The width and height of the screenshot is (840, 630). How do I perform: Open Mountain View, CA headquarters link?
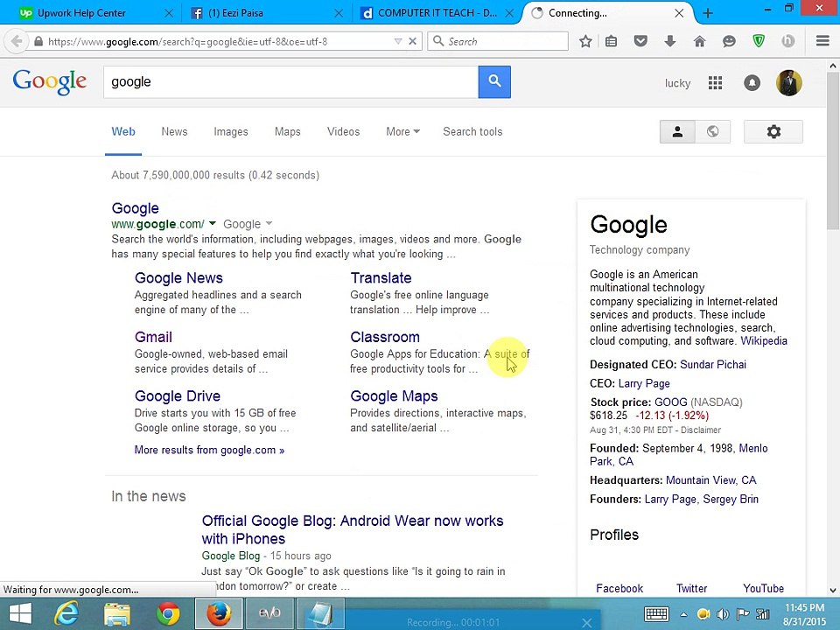click(710, 480)
